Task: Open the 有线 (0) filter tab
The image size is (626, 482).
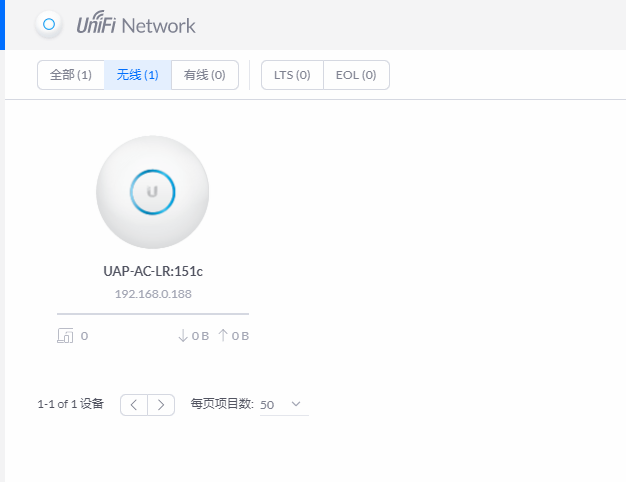Action: pyautogui.click(x=205, y=75)
